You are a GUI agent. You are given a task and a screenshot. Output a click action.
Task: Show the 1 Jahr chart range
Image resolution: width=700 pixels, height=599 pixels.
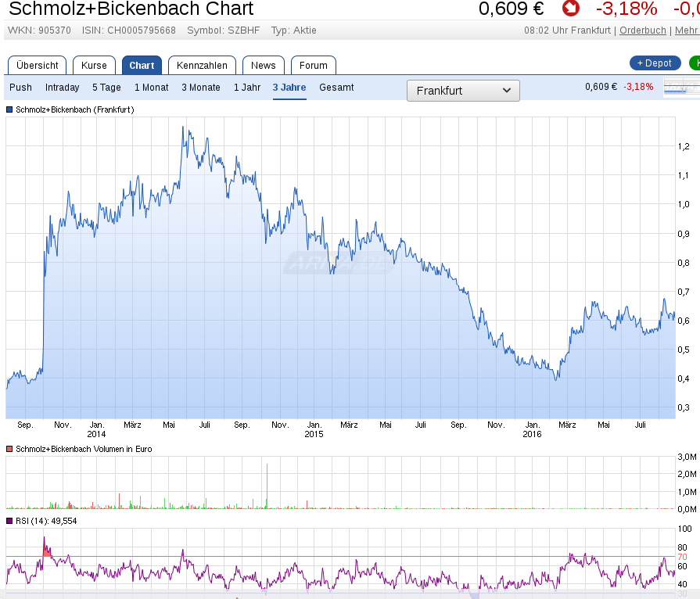tap(247, 88)
